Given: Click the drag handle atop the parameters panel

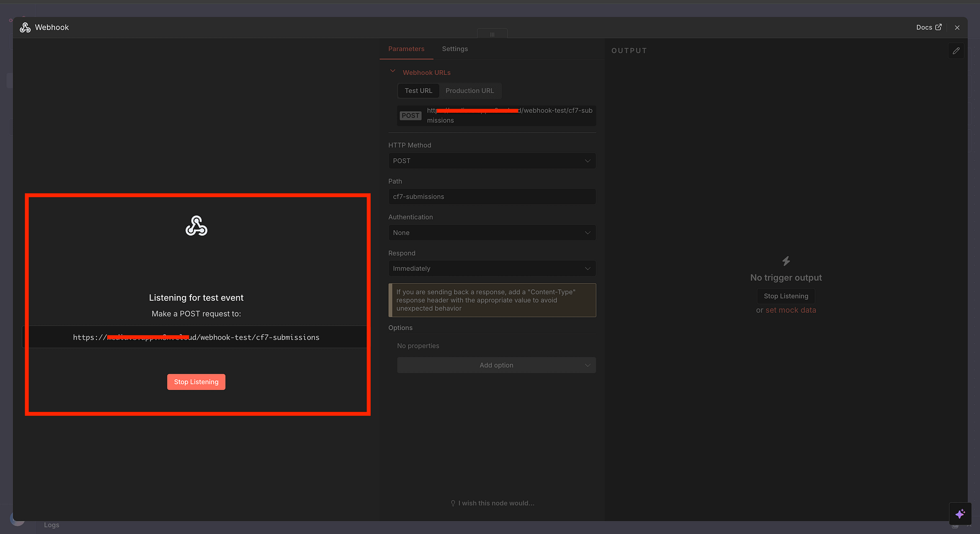Looking at the screenshot, I should click(492, 34).
